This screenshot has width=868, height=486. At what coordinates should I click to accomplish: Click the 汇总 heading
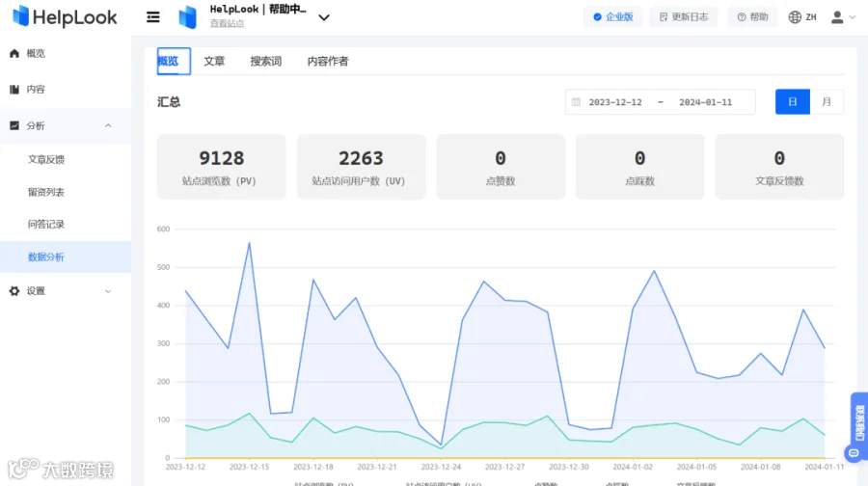point(169,102)
